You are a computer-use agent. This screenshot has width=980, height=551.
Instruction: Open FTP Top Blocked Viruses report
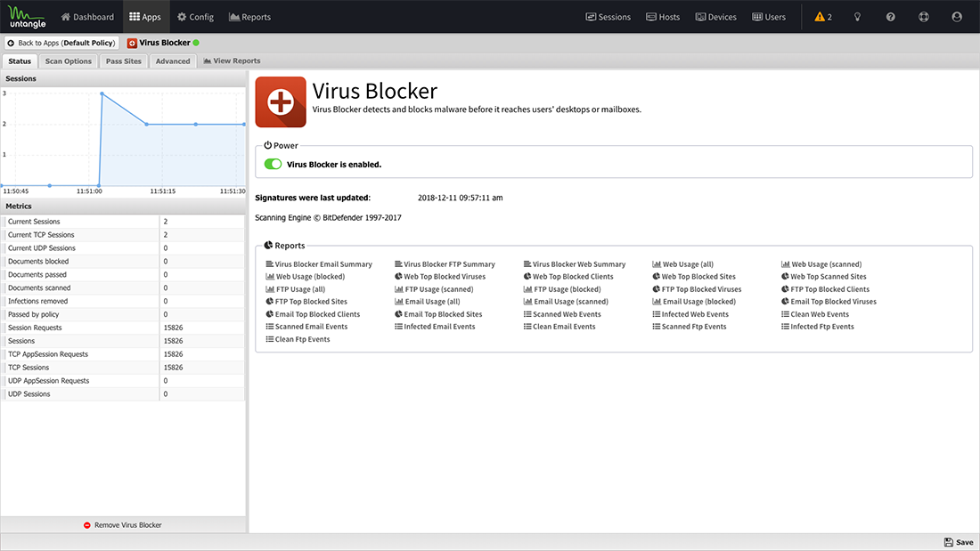pos(697,289)
